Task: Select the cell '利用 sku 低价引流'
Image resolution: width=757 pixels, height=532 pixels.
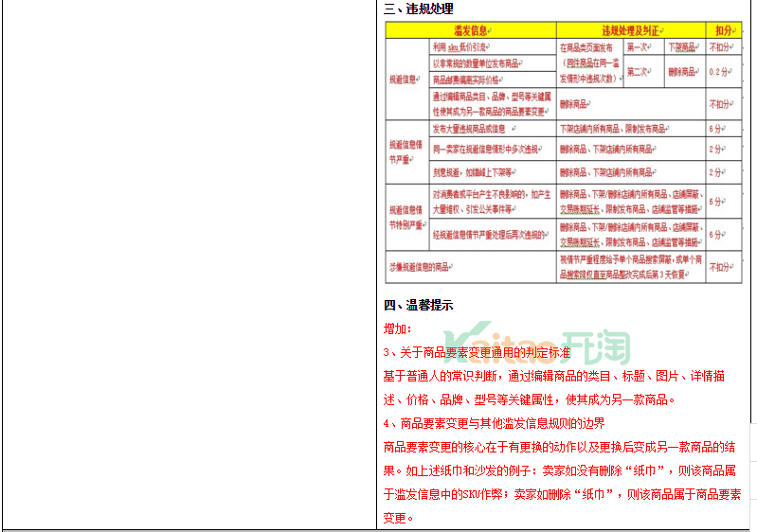Action: [493, 46]
